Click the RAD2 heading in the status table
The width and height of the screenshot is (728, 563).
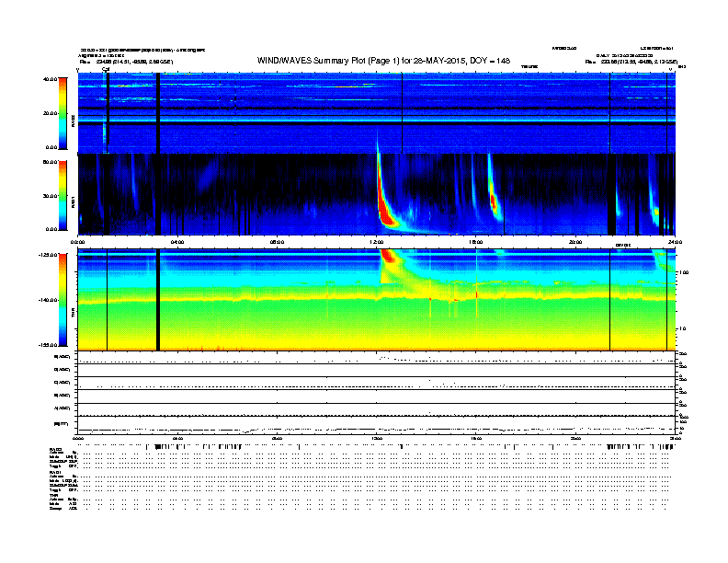point(56,449)
